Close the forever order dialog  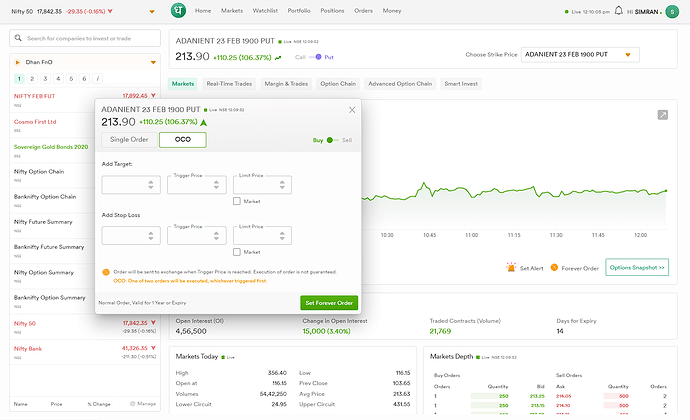(x=352, y=110)
